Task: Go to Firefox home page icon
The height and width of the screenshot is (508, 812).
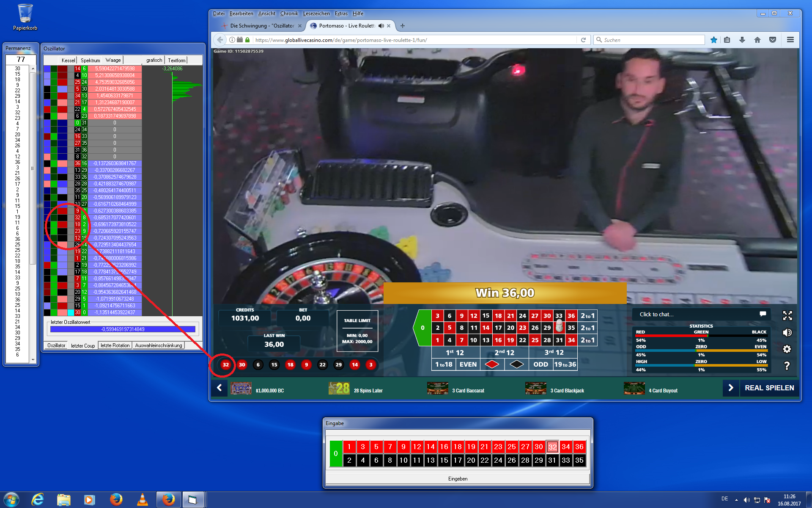Action: (x=757, y=40)
